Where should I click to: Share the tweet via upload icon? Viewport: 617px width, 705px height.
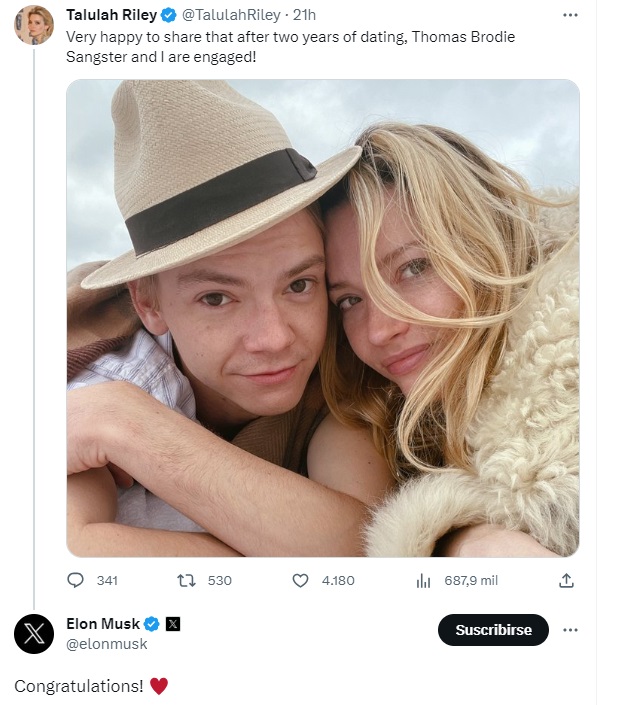click(x=566, y=580)
